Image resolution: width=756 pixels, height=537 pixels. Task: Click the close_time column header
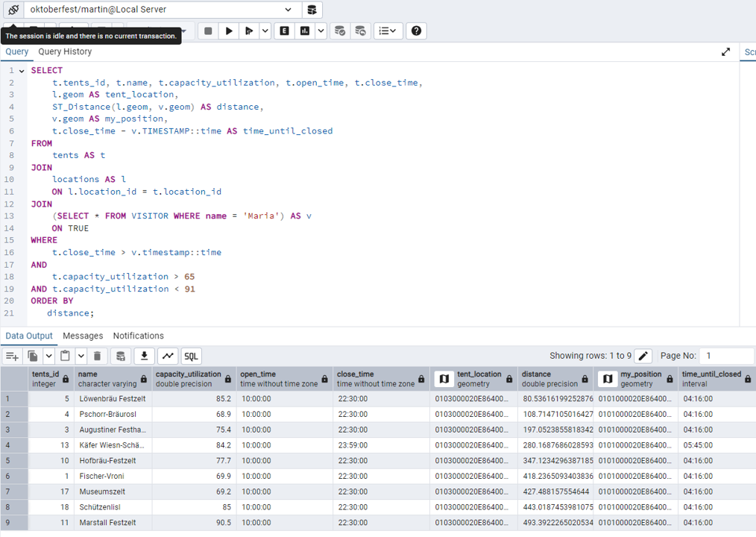click(x=381, y=379)
